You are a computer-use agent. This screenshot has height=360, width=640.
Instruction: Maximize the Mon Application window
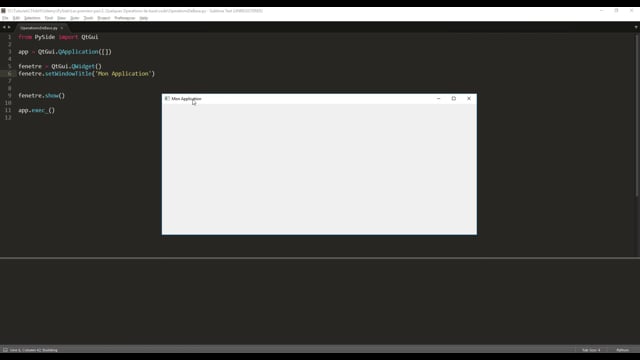453,98
